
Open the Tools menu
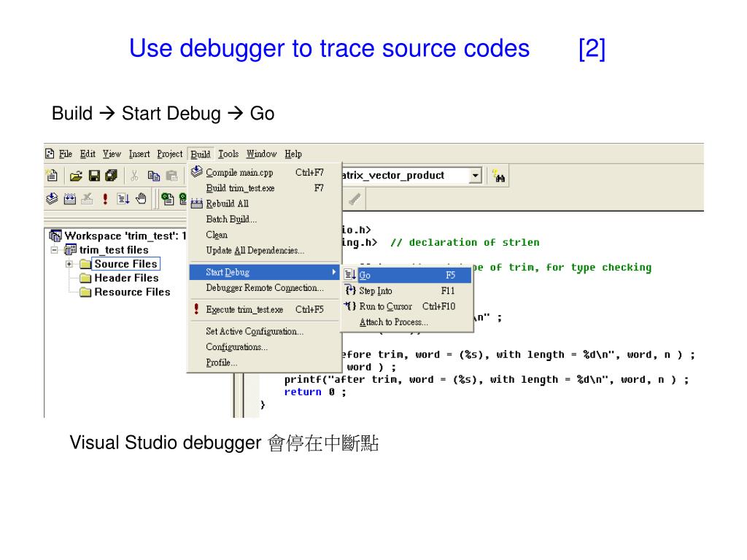228,154
